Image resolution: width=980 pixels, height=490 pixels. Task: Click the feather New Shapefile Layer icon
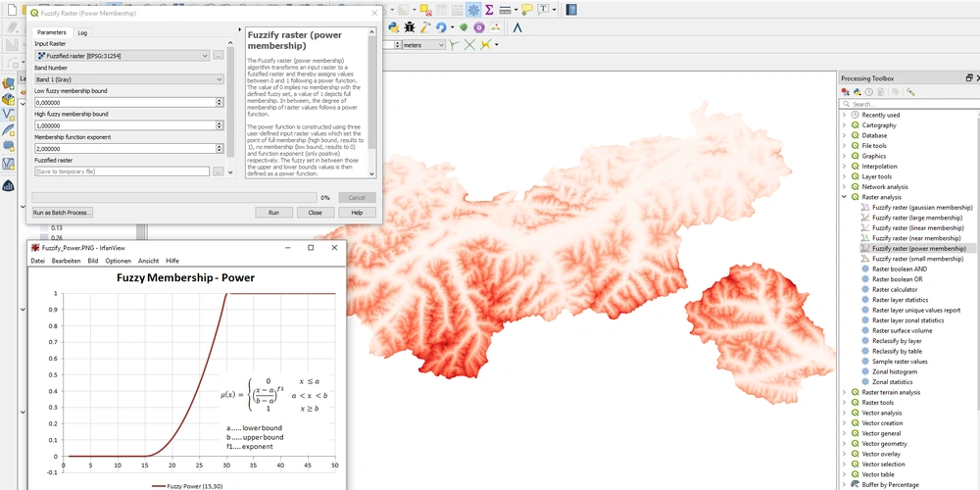9,130
